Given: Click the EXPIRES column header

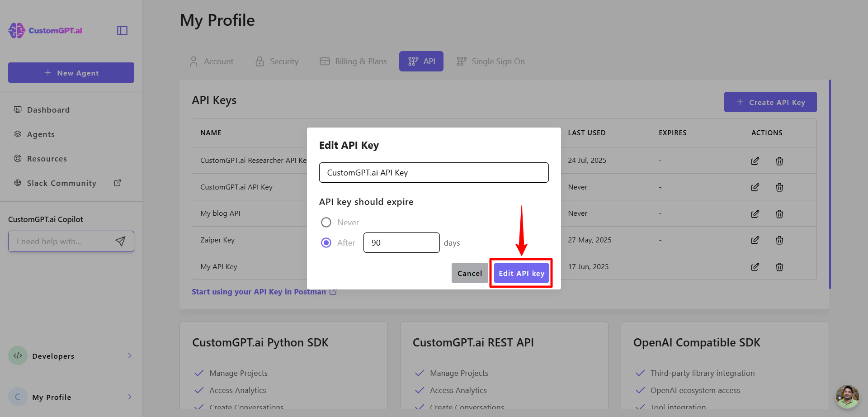Looking at the screenshot, I should [673, 133].
